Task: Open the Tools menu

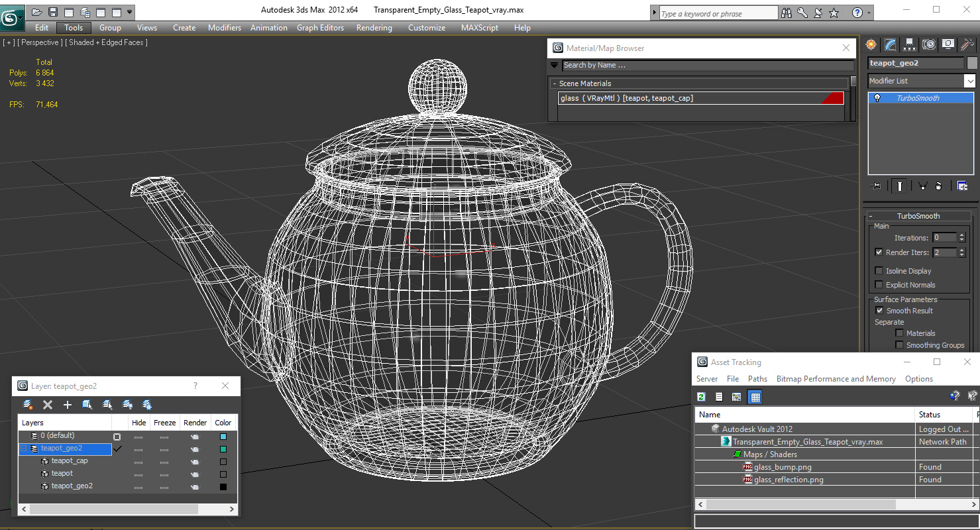Action: click(x=74, y=28)
